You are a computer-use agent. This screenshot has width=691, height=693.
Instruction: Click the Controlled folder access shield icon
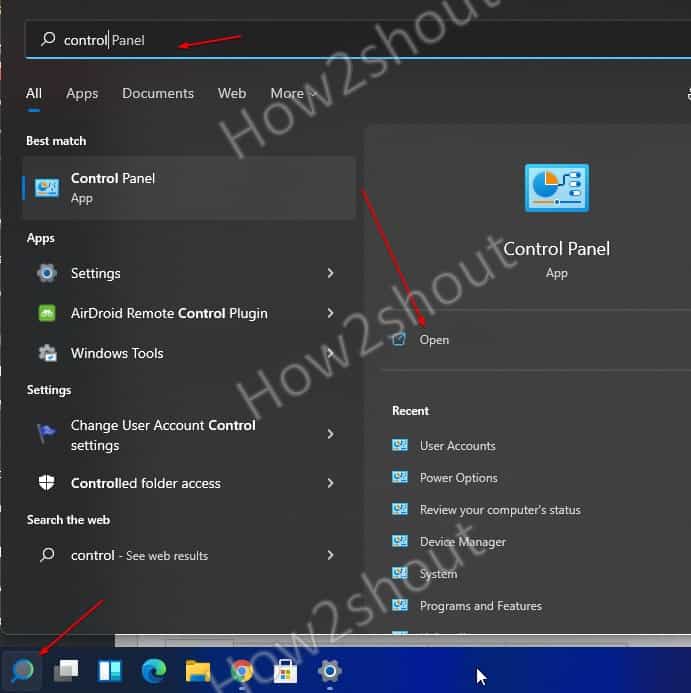point(46,483)
